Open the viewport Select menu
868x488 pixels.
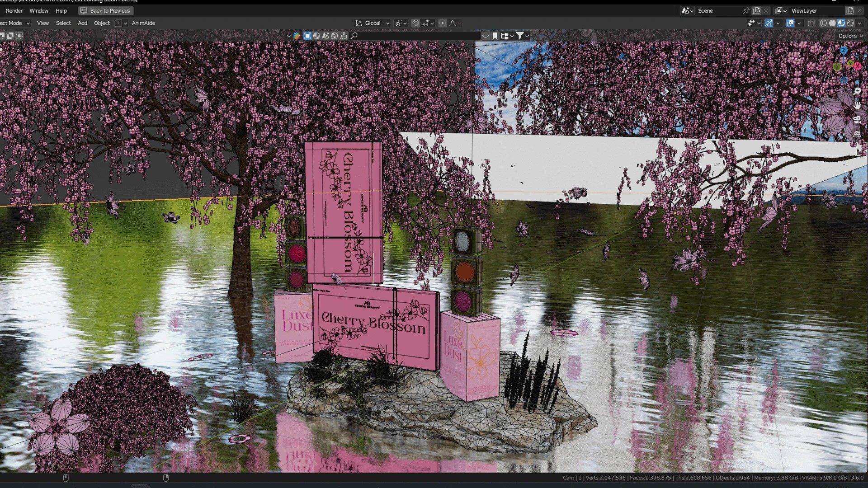coord(63,23)
